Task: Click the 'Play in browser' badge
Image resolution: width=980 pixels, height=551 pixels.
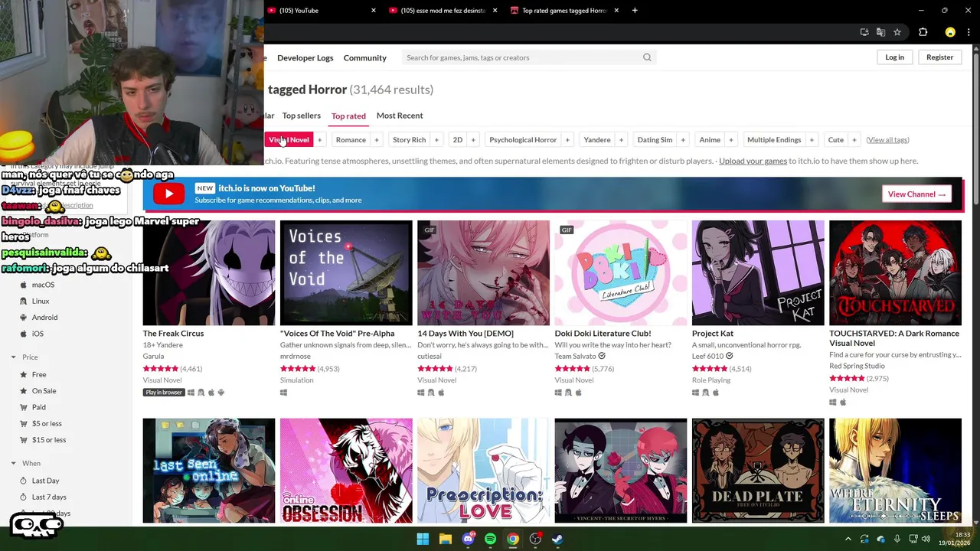Action: tap(164, 393)
